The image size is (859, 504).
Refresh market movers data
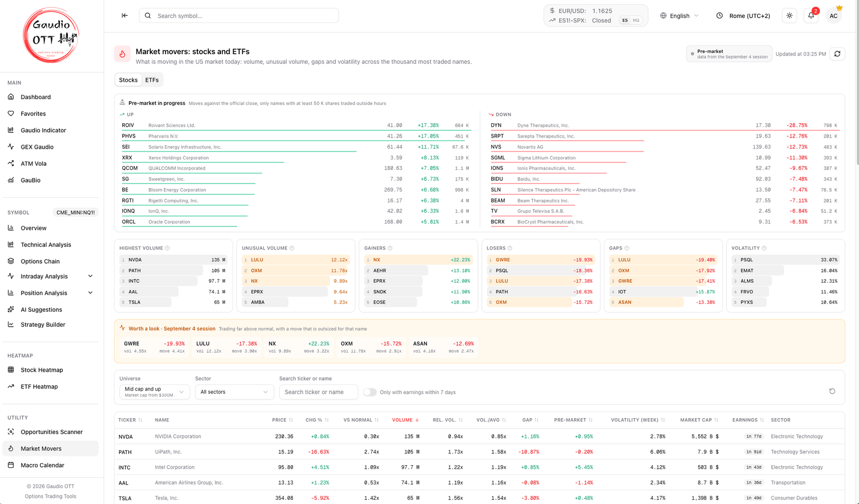837,54
